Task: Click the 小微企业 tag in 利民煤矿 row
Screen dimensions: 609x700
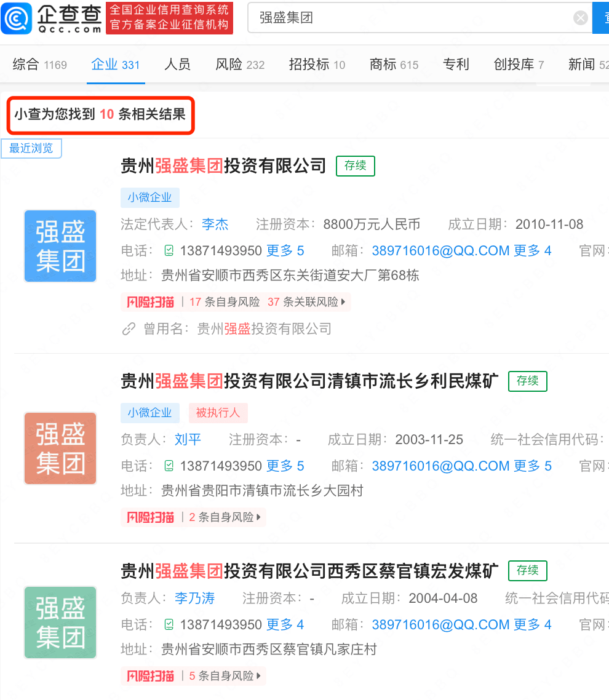Action: click(x=150, y=413)
